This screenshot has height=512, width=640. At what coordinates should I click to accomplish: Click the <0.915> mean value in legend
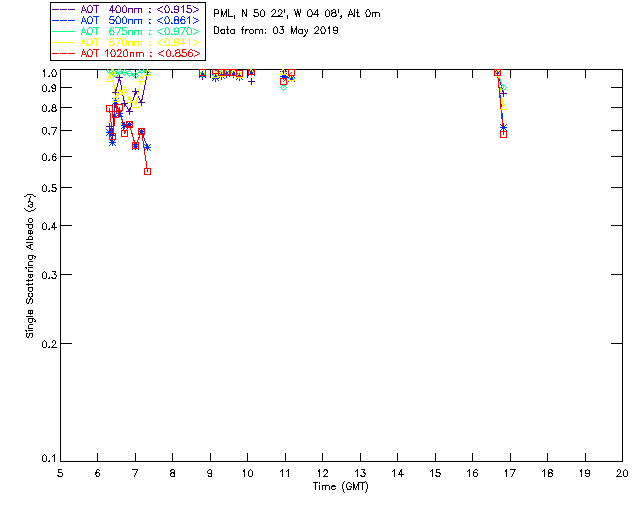[178, 9]
